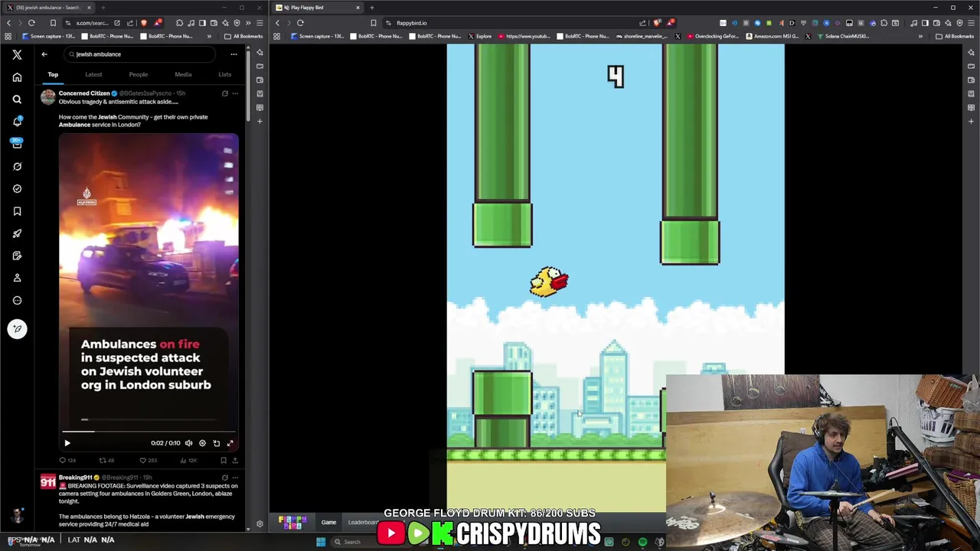
Task: Open new tab in X window
Action: pyautogui.click(x=103, y=8)
